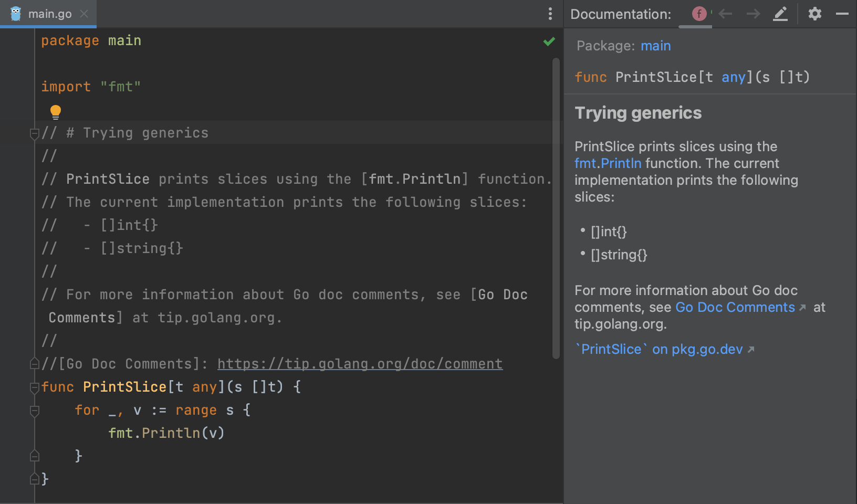Collapse the for loop fold region

(x=34, y=411)
